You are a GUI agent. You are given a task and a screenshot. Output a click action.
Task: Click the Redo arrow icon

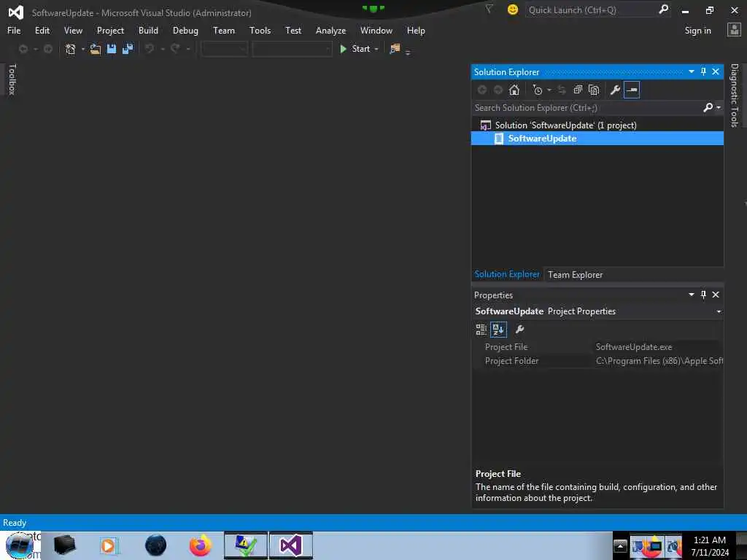pyautogui.click(x=175, y=49)
